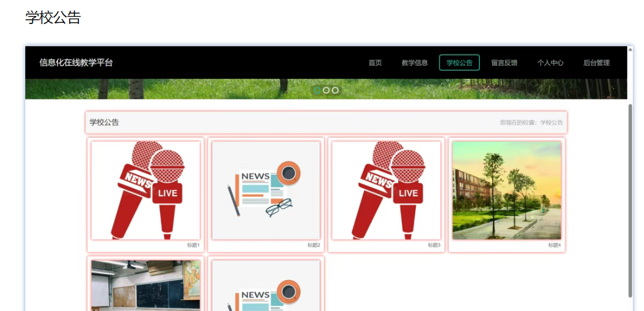Open the 标题3 microphone news thumbnail
644x311 pixels.
click(386, 190)
